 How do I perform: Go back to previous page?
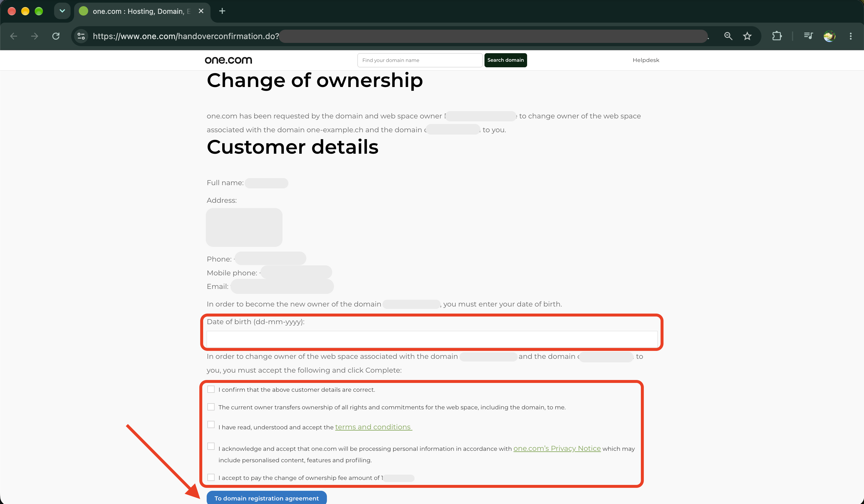coord(14,36)
